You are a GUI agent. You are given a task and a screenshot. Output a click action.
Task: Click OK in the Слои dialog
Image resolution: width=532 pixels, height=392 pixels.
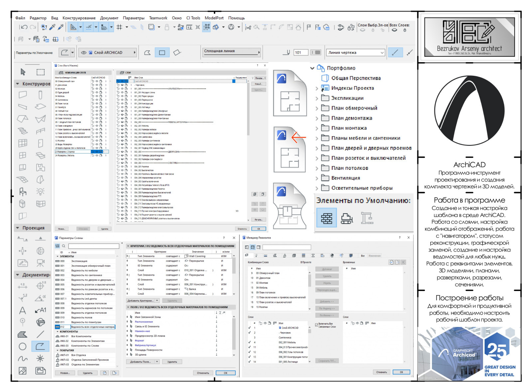click(x=259, y=229)
